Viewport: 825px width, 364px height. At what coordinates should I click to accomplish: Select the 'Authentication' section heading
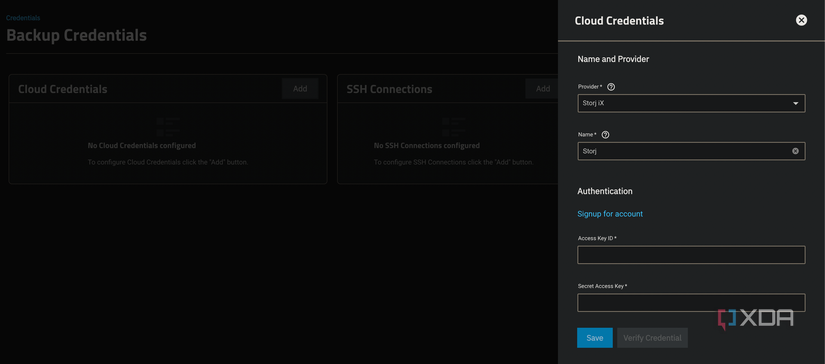tap(605, 191)
